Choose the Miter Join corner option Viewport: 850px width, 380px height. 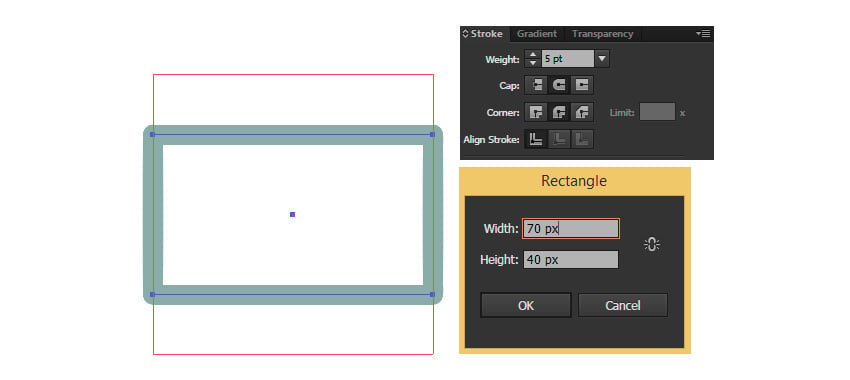[x=536, y=112]
